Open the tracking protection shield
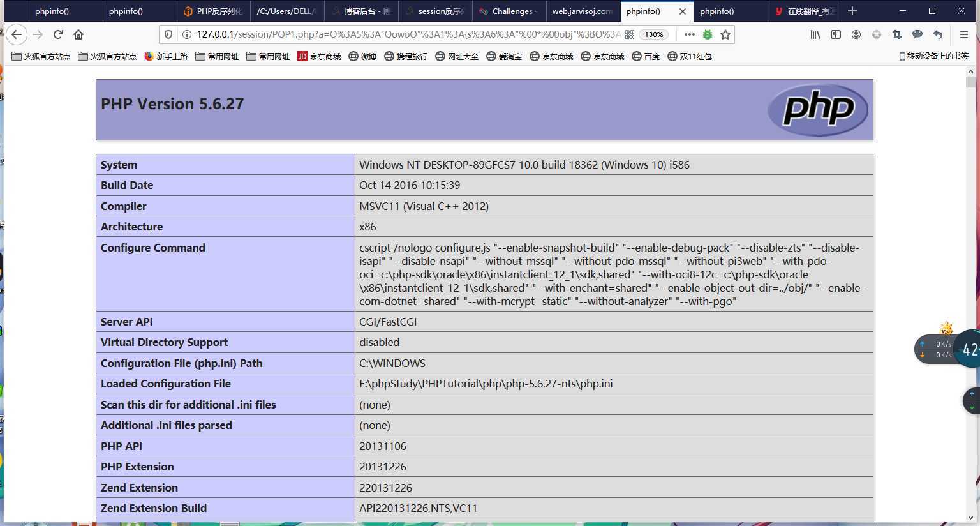980x526 pixels. (168, 34)
